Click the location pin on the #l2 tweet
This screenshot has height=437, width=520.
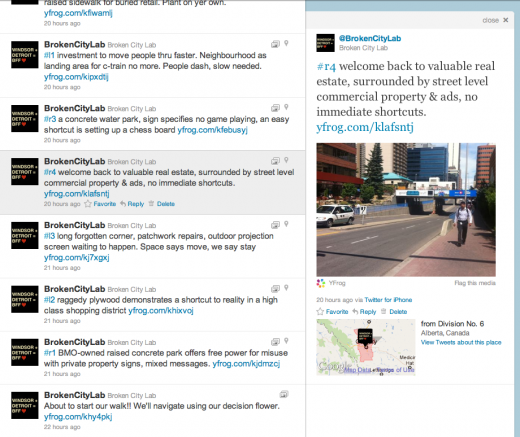286,288
